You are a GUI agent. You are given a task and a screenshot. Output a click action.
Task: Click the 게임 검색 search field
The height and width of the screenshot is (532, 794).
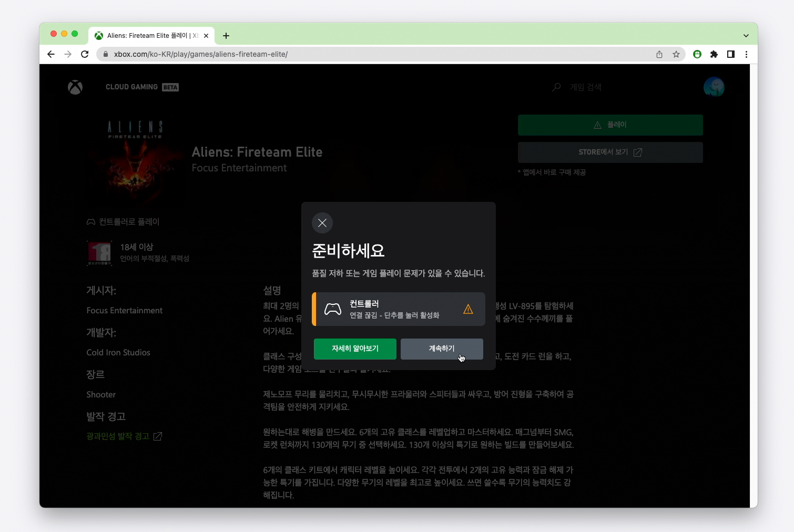tap(586, 87)
